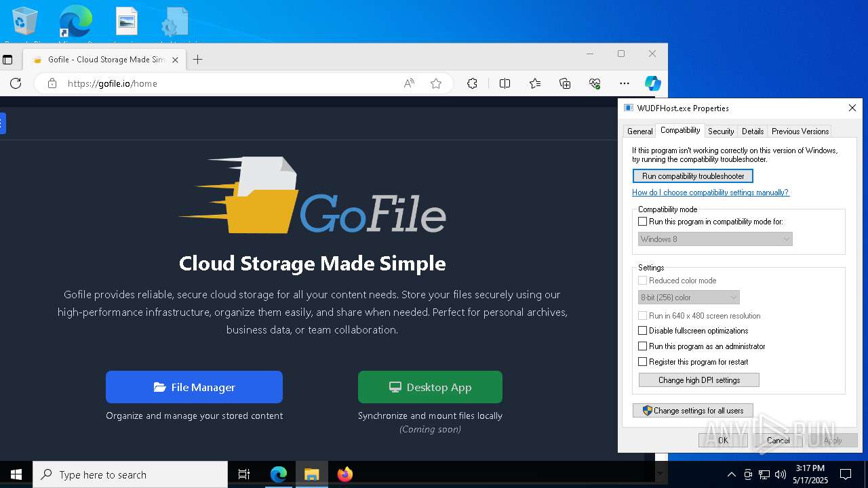View site information lock icon
The height and width of the screenshot is (488, 868).
click(x=52, y=83)
